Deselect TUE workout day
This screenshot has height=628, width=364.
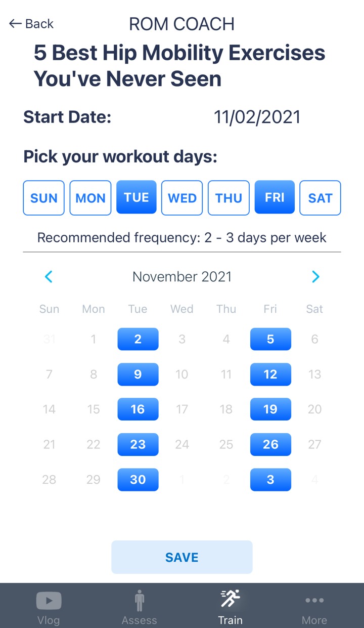point(136,197)
